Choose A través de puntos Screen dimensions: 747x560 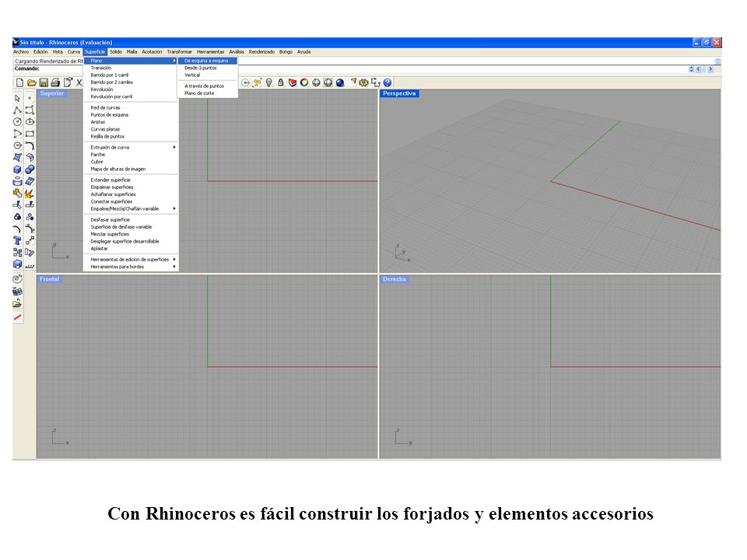[208, 86]
